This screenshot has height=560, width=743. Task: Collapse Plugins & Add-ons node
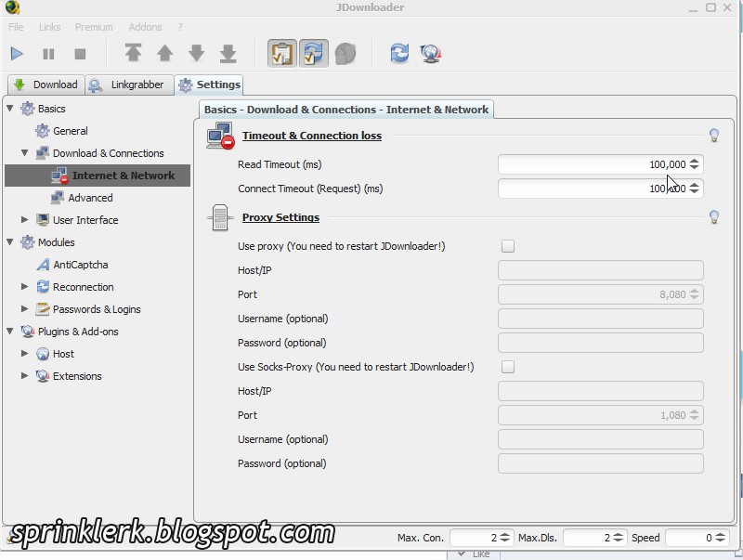click(x=10, y=332)
